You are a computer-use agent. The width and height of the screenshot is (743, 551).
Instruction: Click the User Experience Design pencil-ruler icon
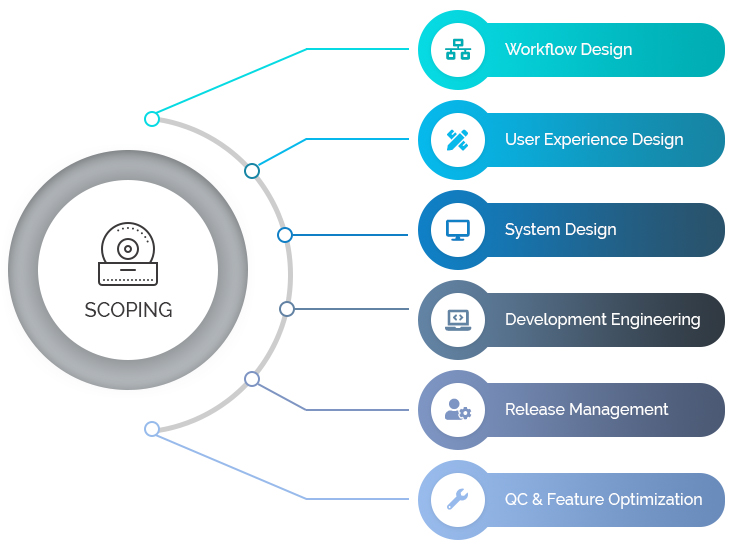458,140
